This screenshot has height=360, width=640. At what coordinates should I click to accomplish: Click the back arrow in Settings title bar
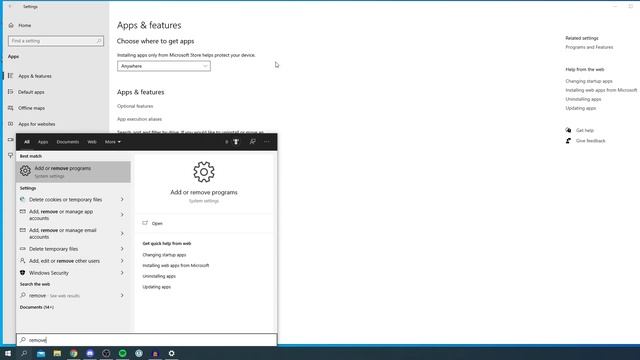(x=10, y=7)
